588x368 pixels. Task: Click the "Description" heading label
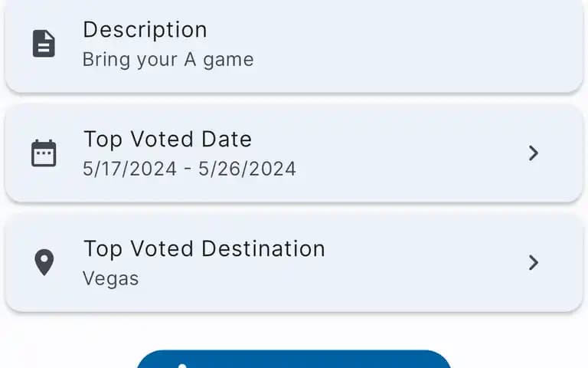click(145, 30)
